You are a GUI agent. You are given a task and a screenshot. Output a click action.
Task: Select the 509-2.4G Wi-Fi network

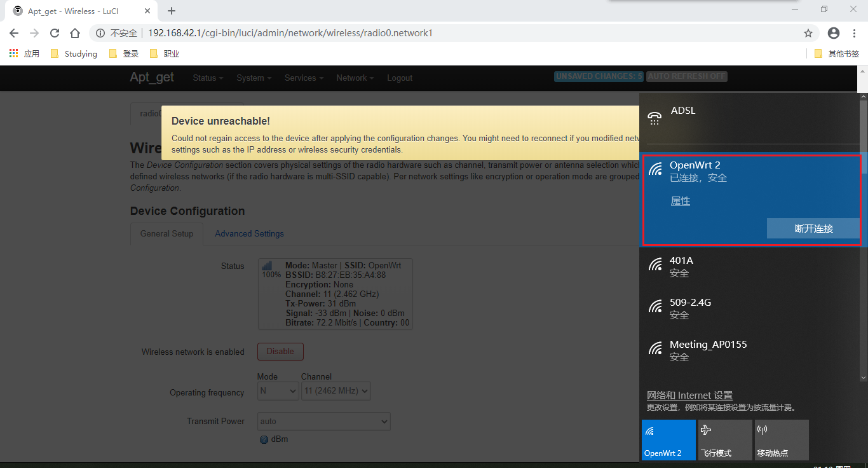pos(749,308)
